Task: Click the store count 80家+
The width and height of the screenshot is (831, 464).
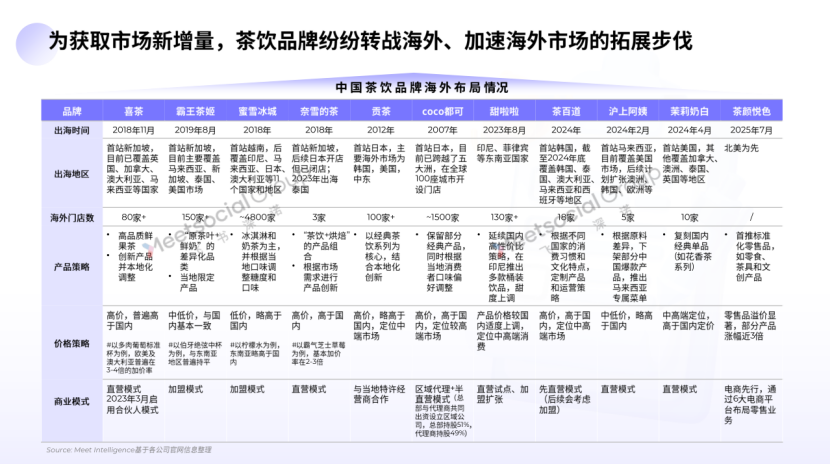Action: (x=134, y=218)
